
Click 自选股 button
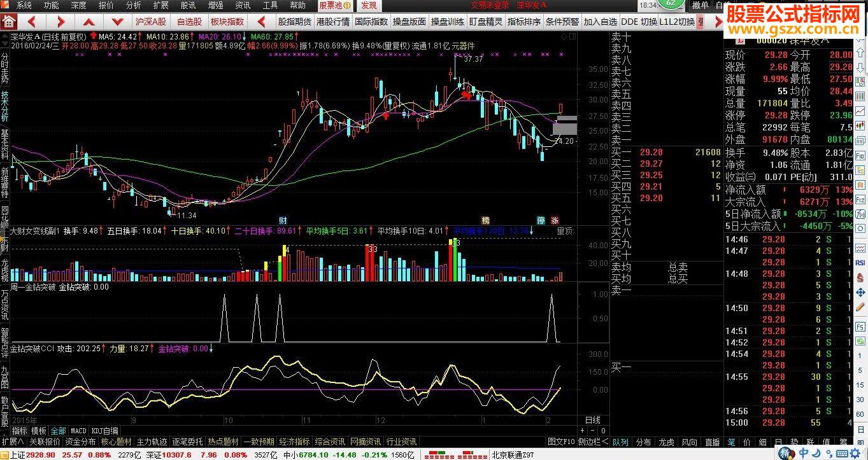point(189,22)
